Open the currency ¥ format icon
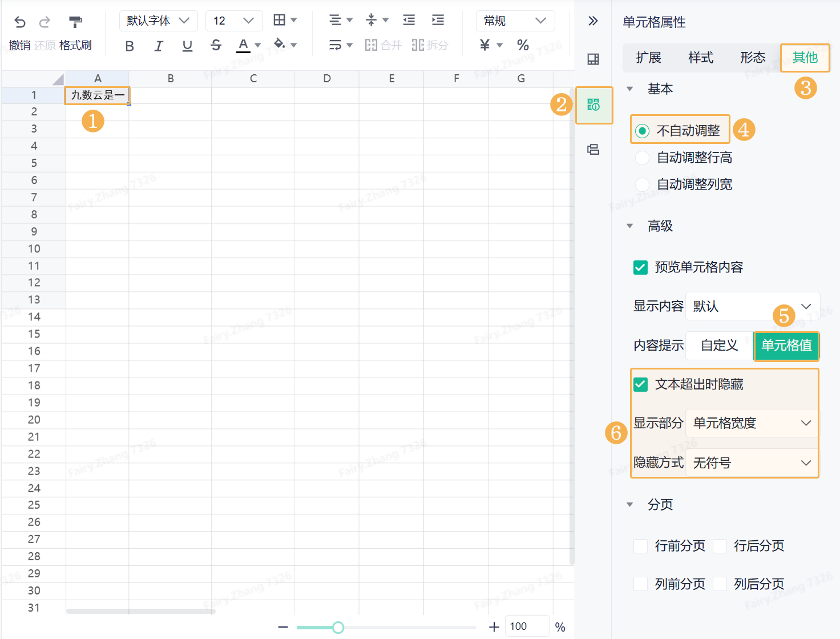The width and height of the screenshot is (840, 639). tap(484, 45)
